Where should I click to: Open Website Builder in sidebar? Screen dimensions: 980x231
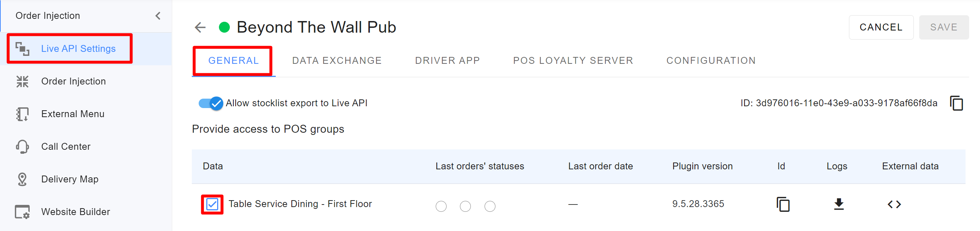pos(75,212)
